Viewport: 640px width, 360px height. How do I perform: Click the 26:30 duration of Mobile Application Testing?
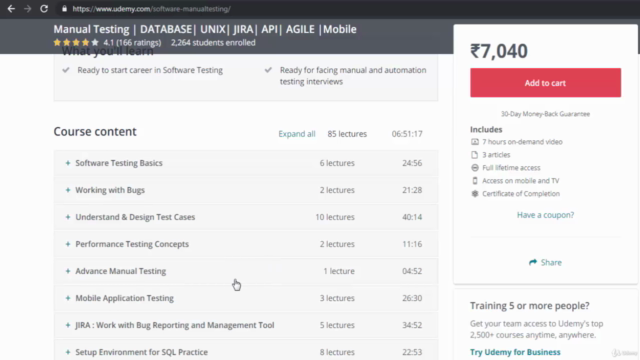(x=412, y=298)
